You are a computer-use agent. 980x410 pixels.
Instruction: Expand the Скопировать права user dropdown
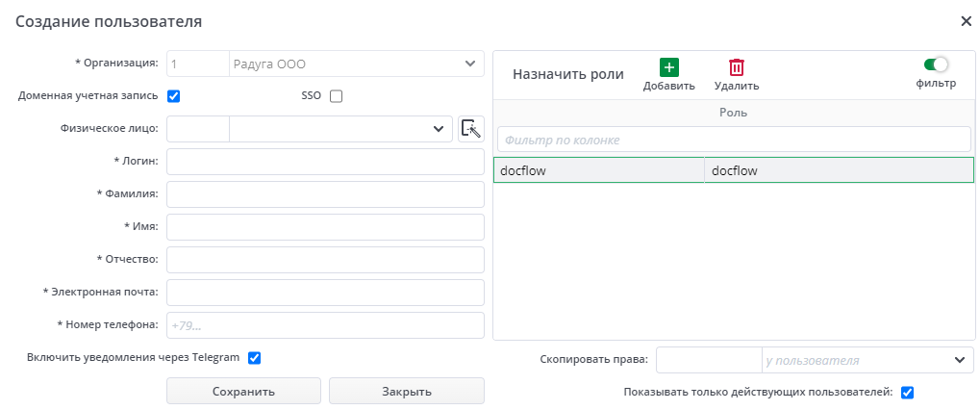[x=959, y=360]
